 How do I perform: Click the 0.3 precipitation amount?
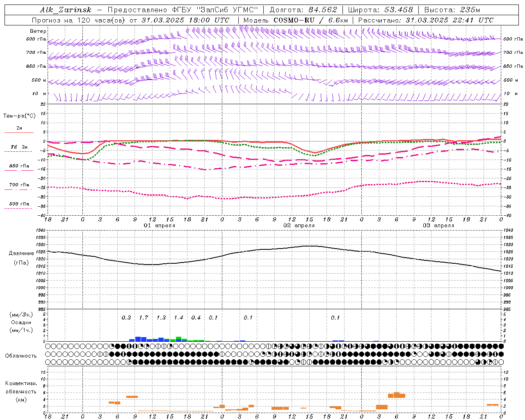tap(126, 317)
